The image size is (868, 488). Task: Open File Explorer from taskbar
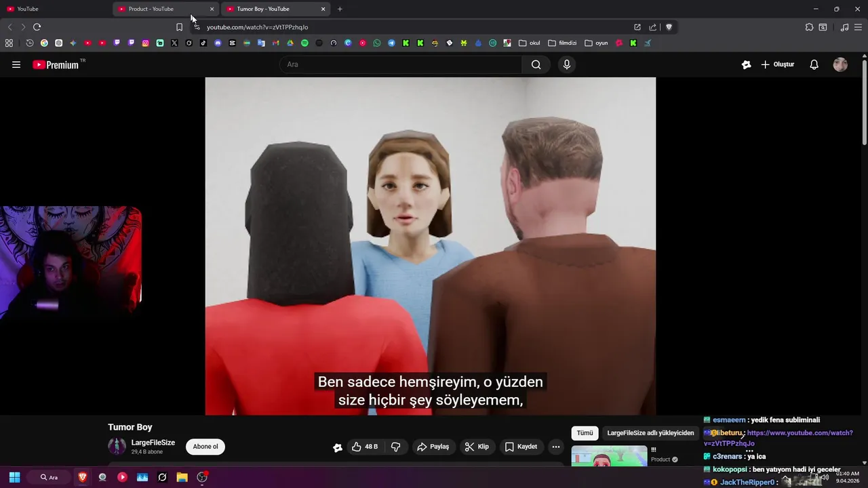tap(182, 477)
